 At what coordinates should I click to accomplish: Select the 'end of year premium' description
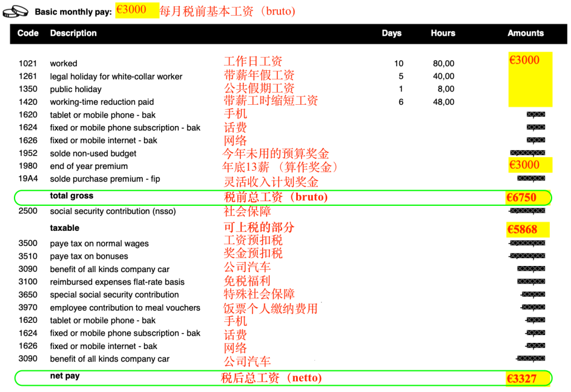[89, 166]
